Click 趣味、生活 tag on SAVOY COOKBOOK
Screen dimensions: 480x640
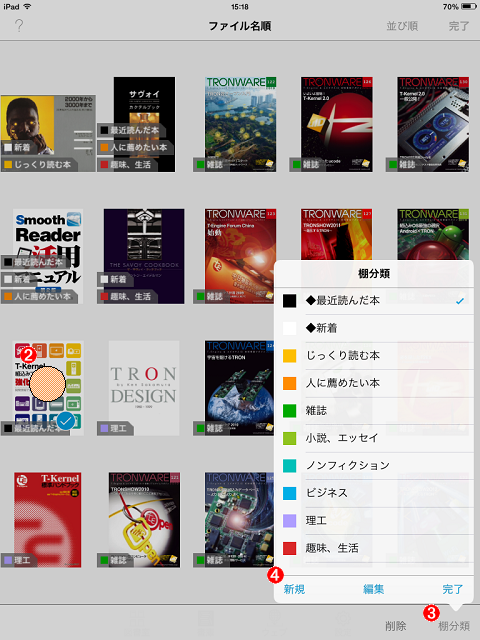click(127, 296)
